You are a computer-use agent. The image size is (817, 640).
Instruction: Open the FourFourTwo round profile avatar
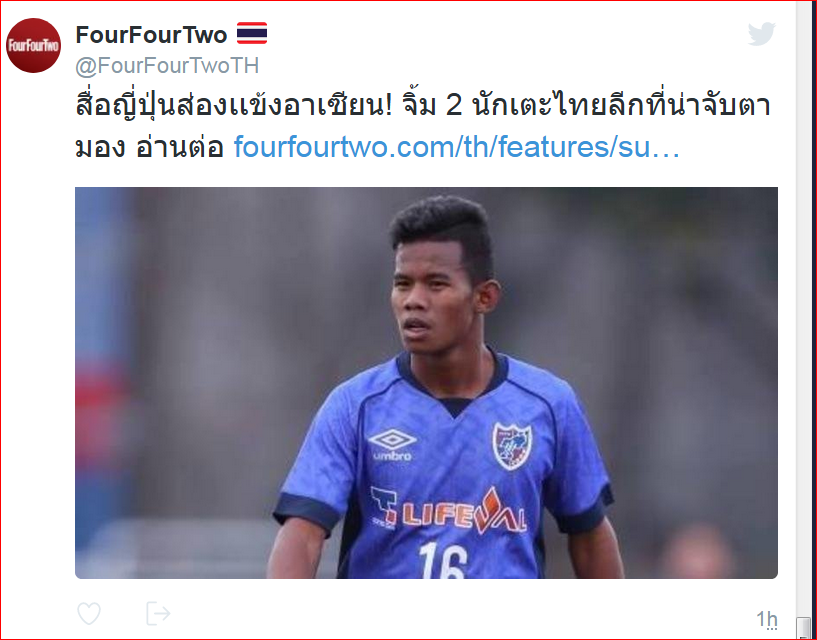(x=33, y=45)
